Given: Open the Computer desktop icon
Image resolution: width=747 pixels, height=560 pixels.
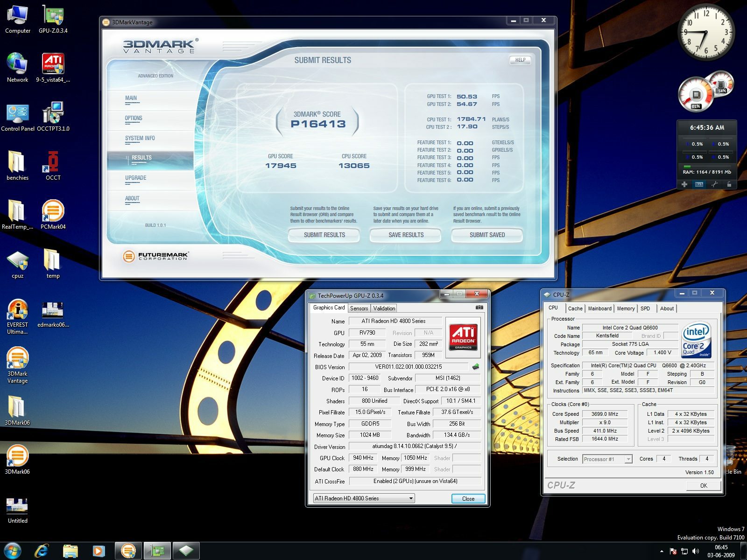Looking at the screenshot, I should click(18, 20).
